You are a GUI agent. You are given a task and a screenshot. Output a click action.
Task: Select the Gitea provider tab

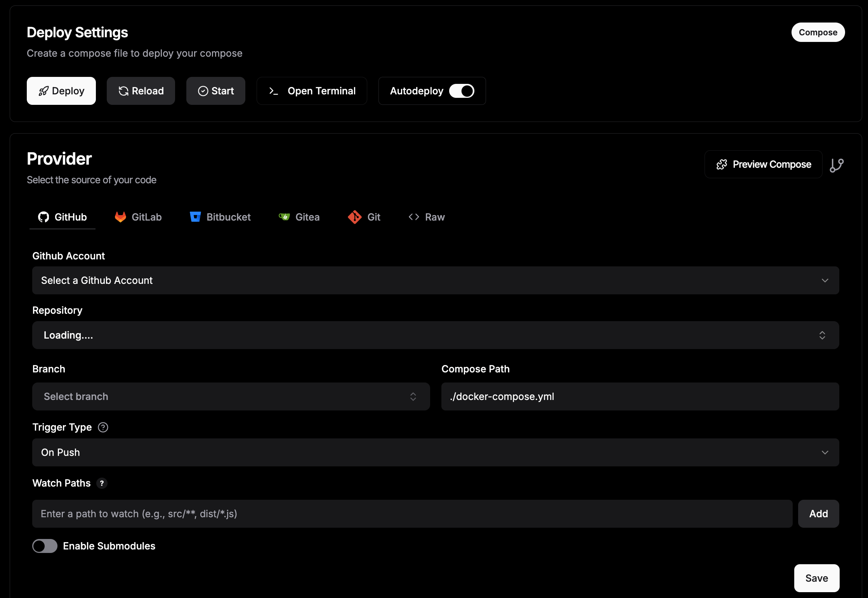click(299, 217)
